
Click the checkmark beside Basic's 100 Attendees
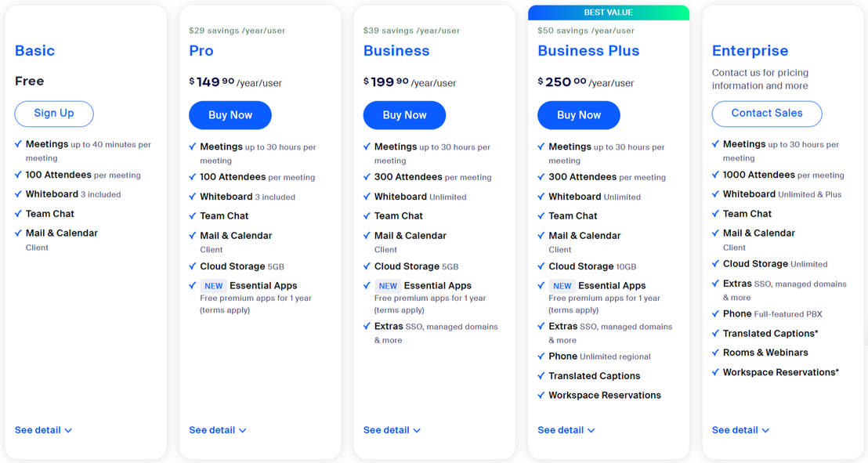[x=18, y=174]
